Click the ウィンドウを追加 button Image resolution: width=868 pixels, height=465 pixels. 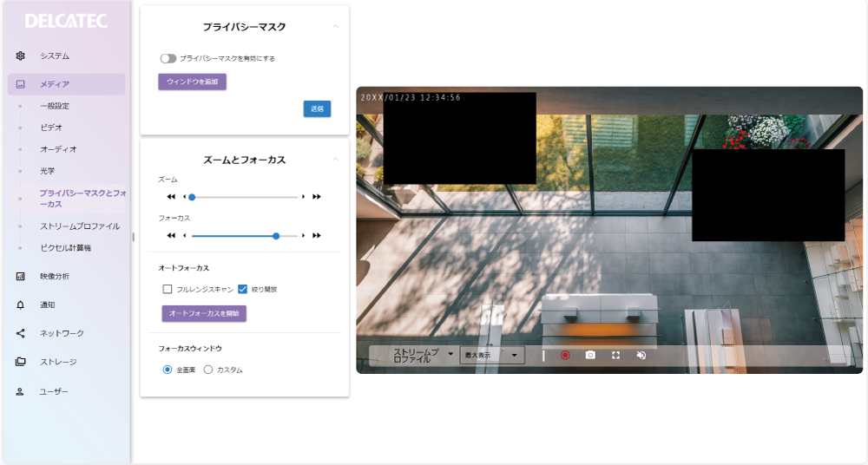click(192, 82)
